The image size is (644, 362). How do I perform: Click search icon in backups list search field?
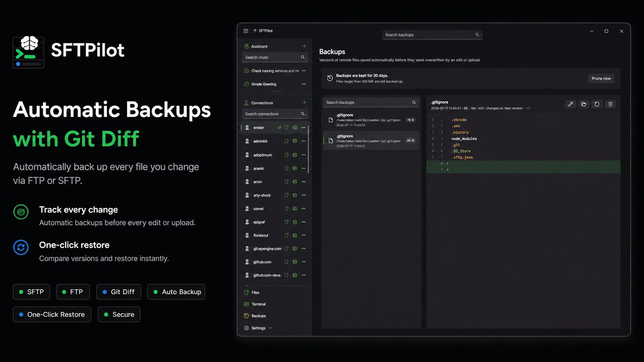tap(414, 103)
